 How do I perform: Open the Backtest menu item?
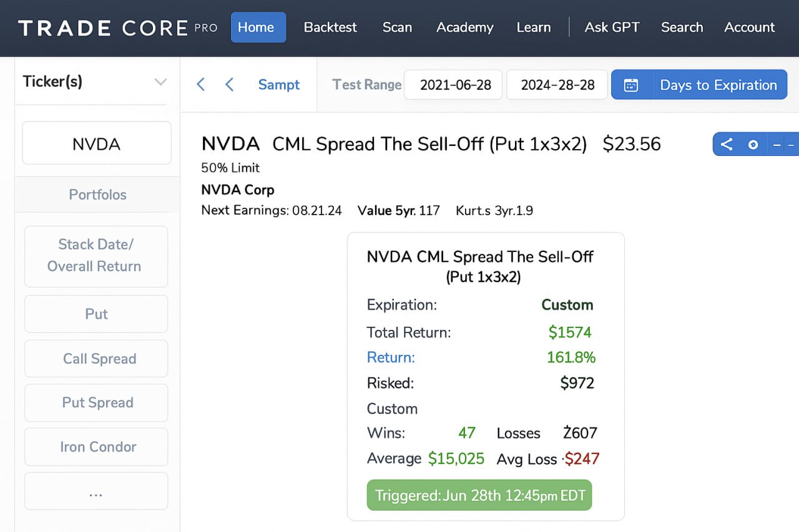coord(330,27)
